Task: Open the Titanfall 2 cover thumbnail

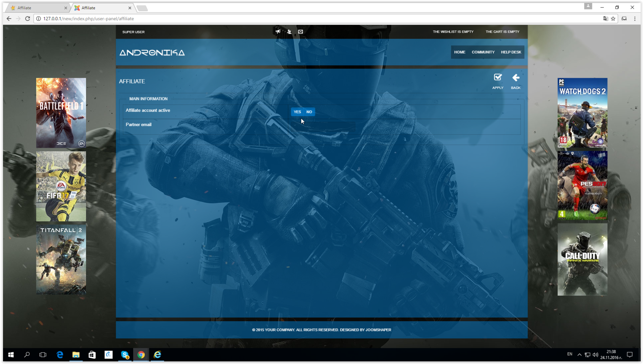Action: [x=61, y=260]
